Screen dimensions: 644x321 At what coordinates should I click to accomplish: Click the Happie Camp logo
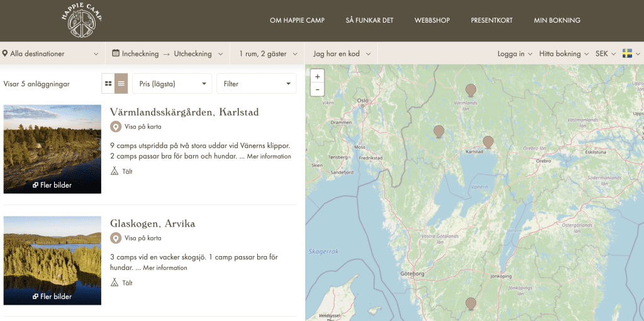(x=82, y=21)
